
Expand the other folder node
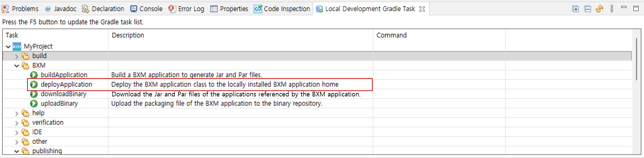tap(17, 142)
